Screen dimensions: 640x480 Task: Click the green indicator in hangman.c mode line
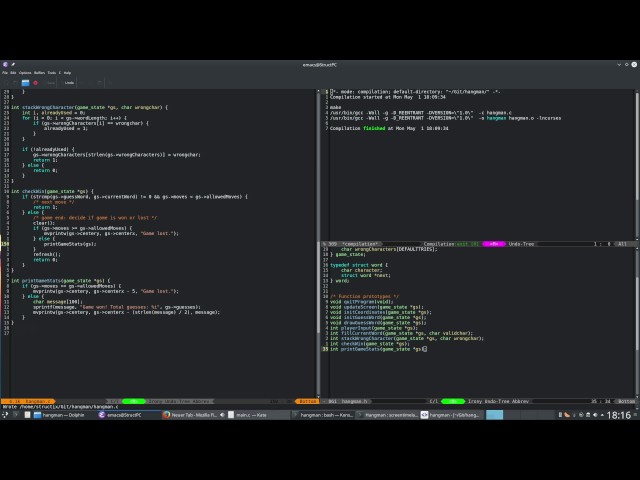click(x=133, y=401)
